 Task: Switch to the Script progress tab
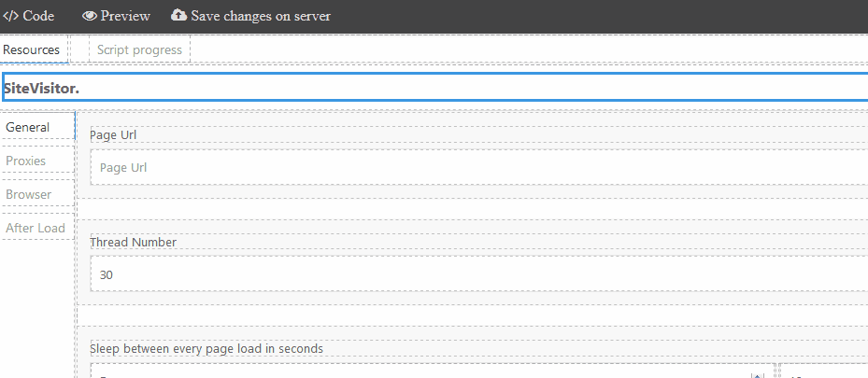tap(139, 49)
